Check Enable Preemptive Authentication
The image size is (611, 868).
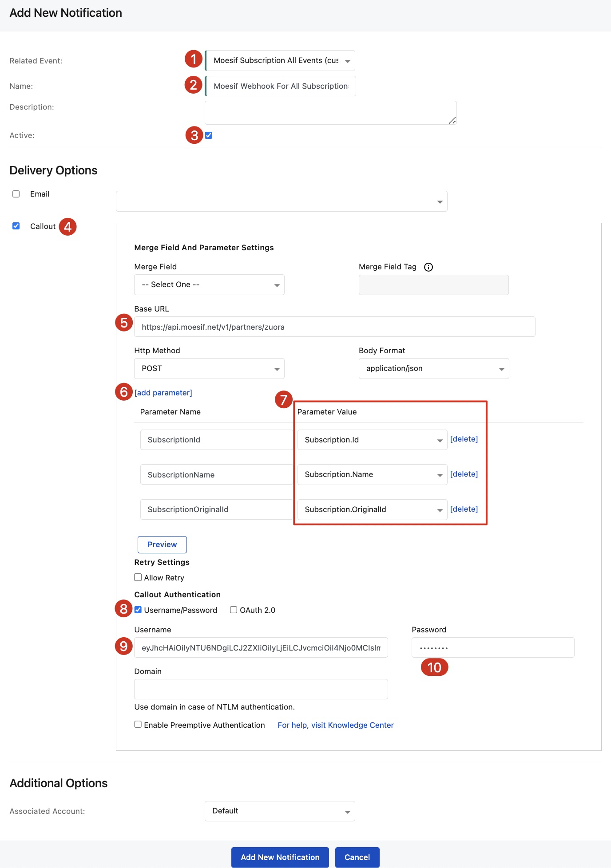[x=138, y=724]
